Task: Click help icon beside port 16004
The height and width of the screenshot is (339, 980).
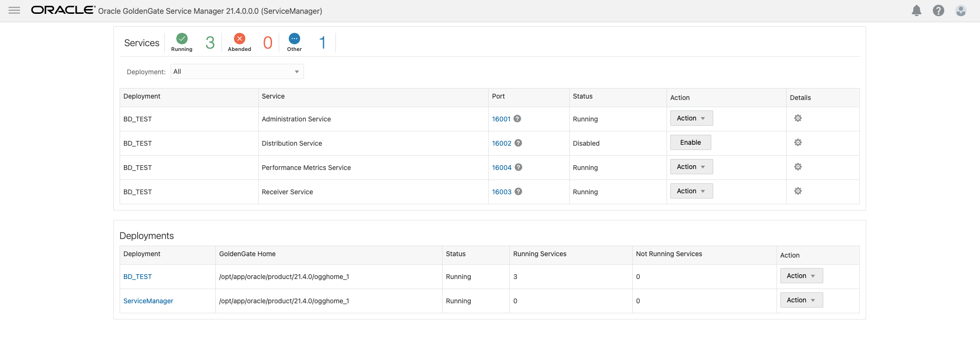Action: tap(518, 167)
